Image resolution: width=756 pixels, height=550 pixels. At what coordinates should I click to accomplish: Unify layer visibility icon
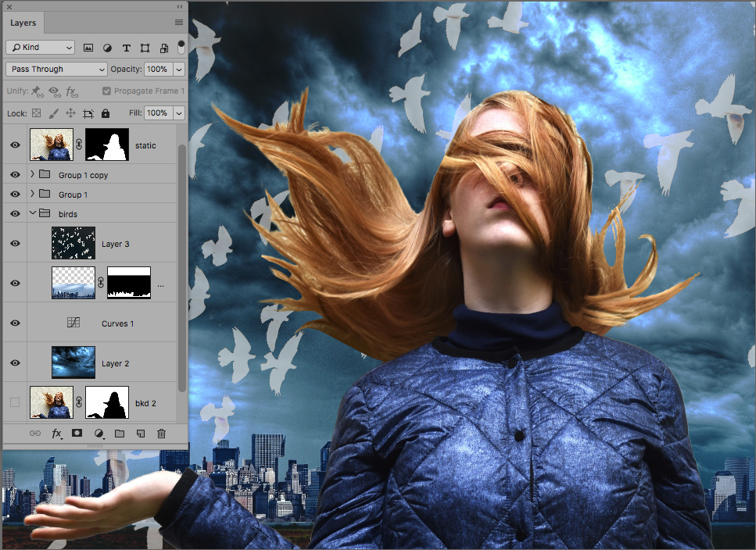55,91
